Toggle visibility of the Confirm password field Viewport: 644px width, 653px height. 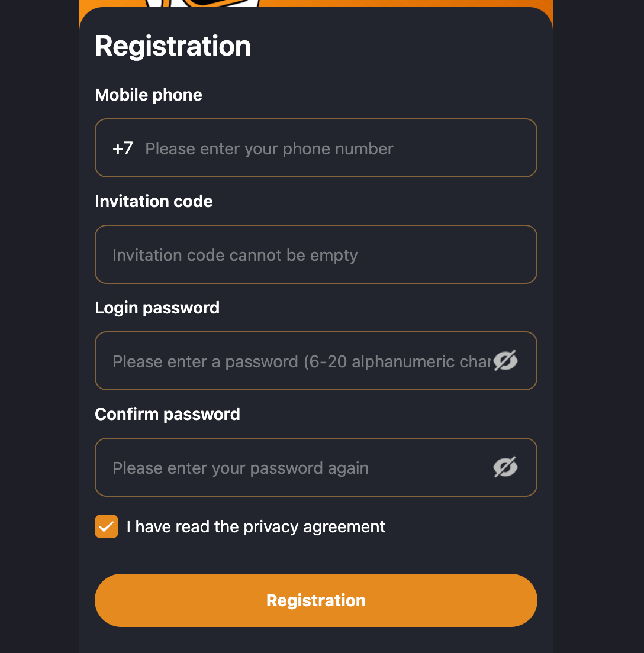(505, 467)
